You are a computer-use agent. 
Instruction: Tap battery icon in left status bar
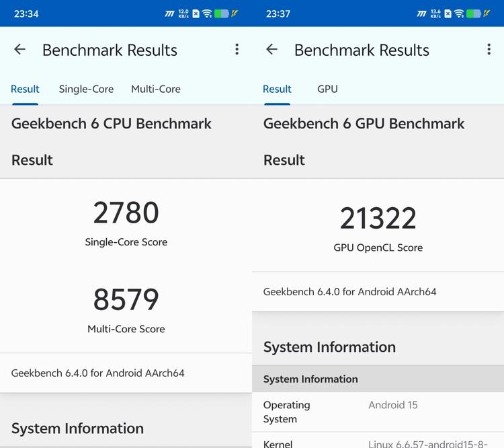[x=222, y=13]
